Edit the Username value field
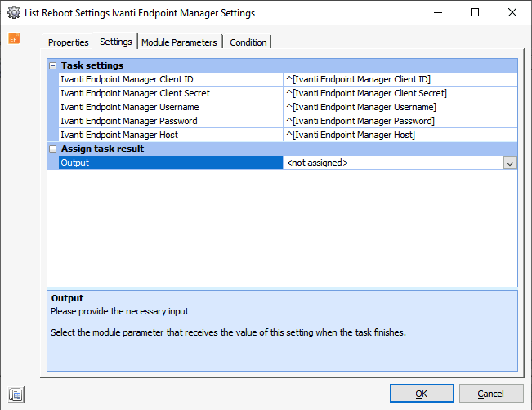 coord(400,107)
